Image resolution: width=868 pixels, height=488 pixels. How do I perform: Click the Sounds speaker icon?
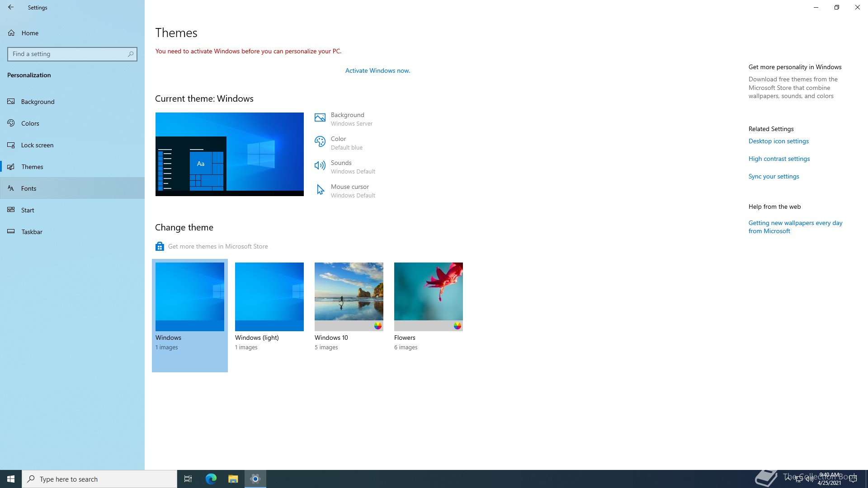click(320, 166)
